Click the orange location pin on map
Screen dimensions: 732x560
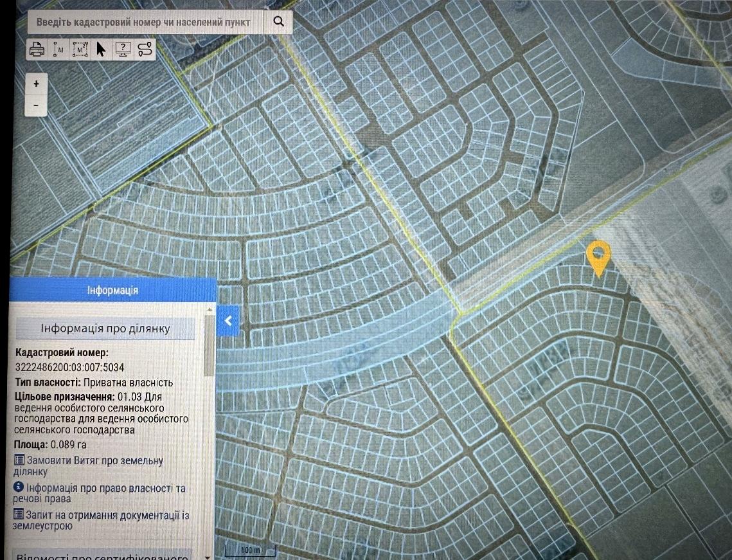click(598, 257)
